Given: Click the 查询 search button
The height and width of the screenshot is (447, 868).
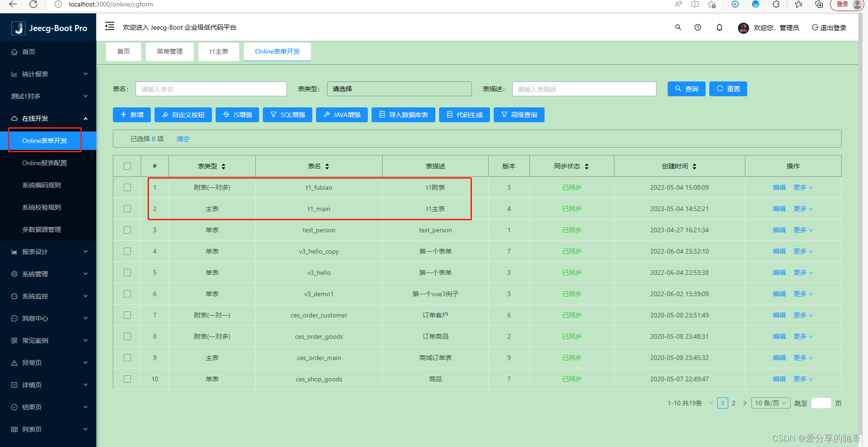Looking at the screenshot, I should (x=687, y=89).
